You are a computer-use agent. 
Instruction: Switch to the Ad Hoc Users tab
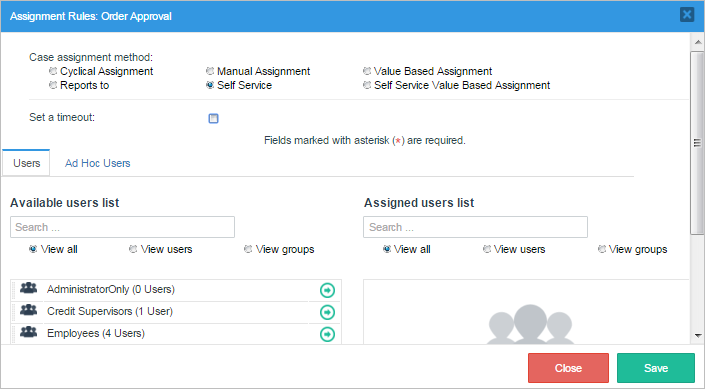click(x=98, y=163)
